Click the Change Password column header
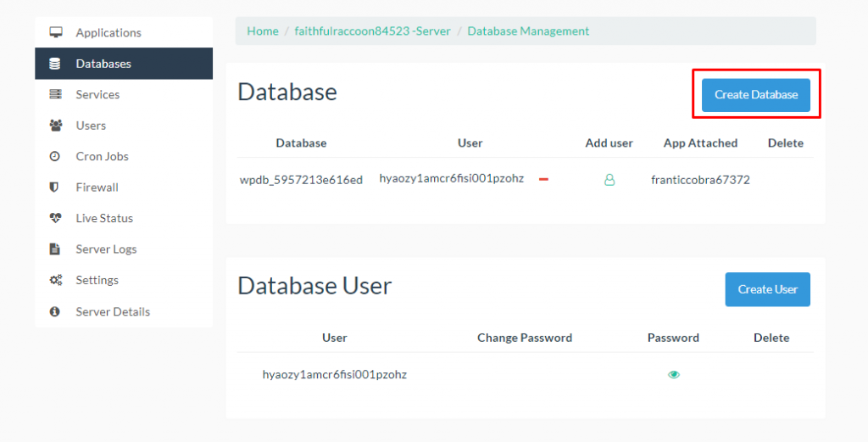868x442 pixels. (524, 338)
